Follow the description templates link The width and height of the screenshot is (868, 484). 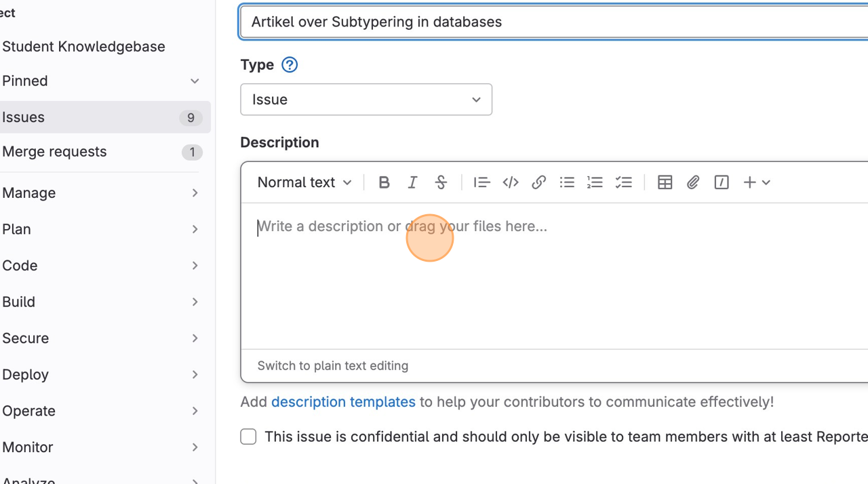pos(343,402)
